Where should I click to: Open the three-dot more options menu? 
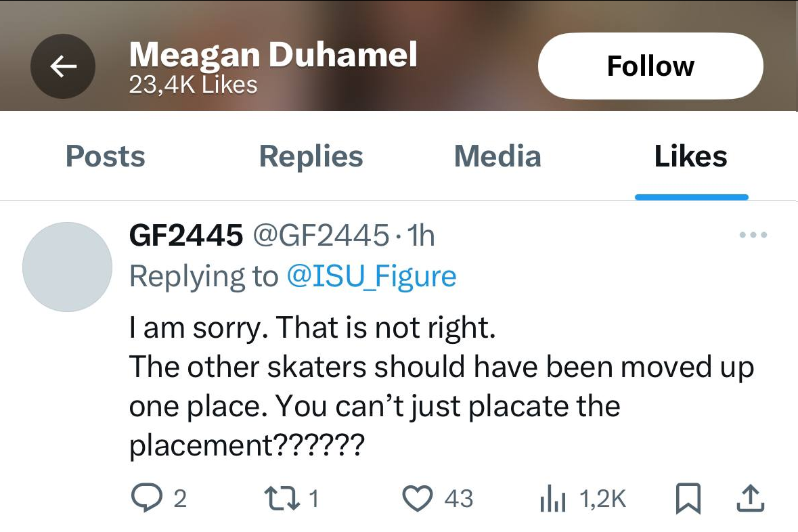click(753, 236)
